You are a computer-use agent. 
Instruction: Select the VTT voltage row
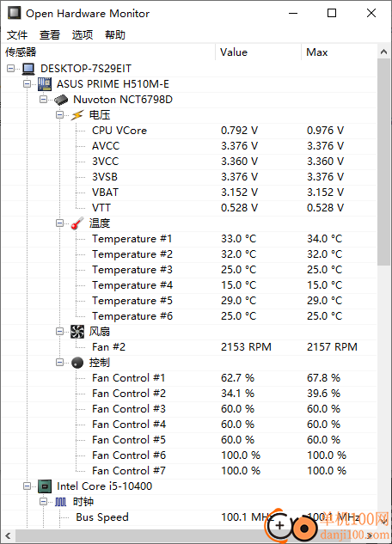[189, 208]
